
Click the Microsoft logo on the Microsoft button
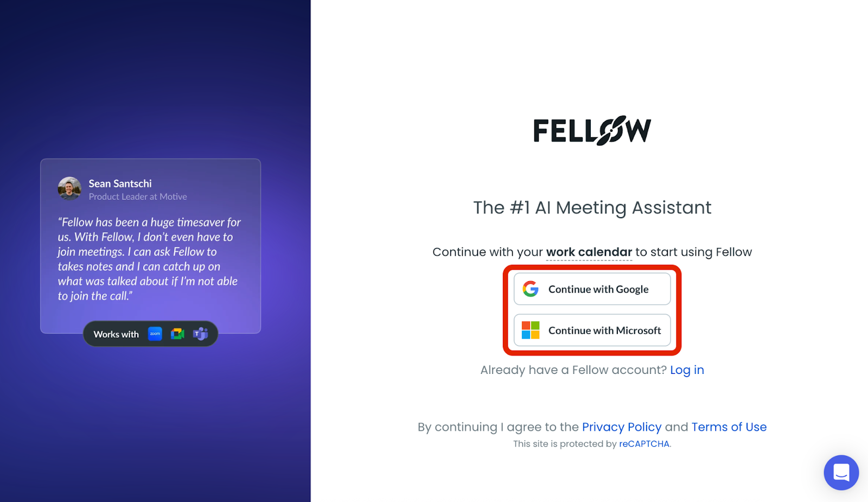tap(530, 330)
